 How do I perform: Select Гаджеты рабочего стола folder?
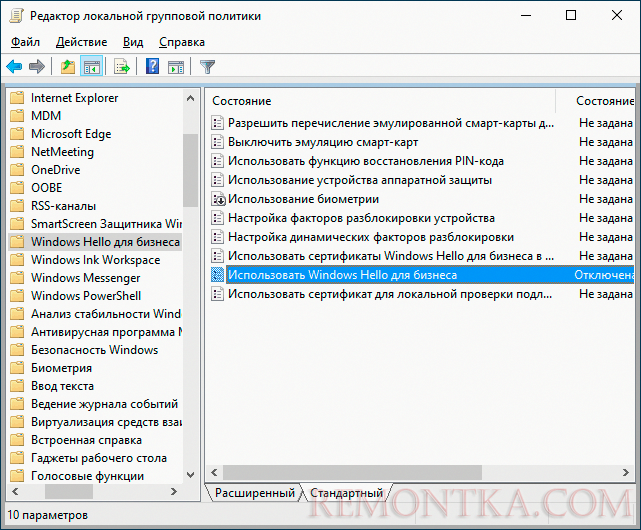point(99,458)
